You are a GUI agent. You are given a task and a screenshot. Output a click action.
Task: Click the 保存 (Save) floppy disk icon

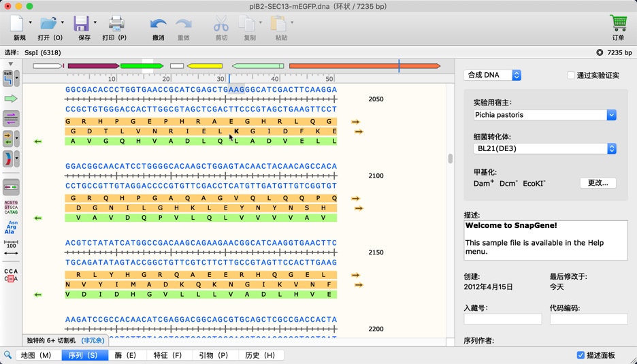(x=82, y=24)
